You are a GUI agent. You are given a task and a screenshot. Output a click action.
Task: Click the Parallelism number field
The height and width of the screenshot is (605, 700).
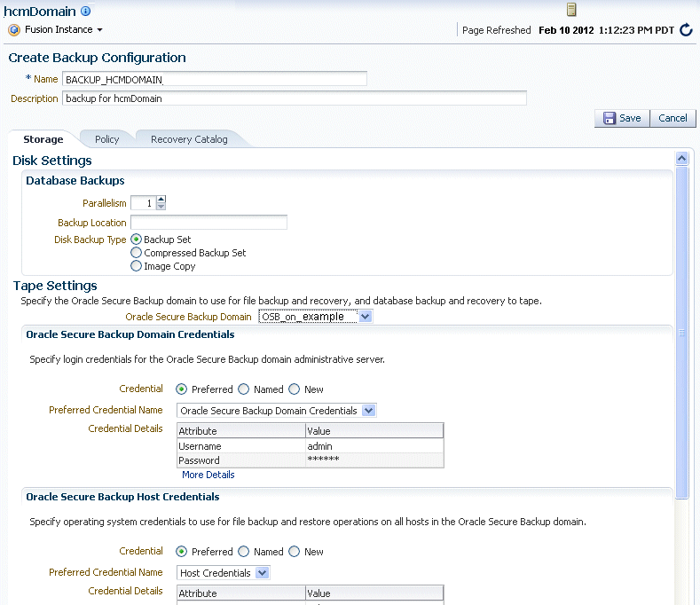click(144, 203)
